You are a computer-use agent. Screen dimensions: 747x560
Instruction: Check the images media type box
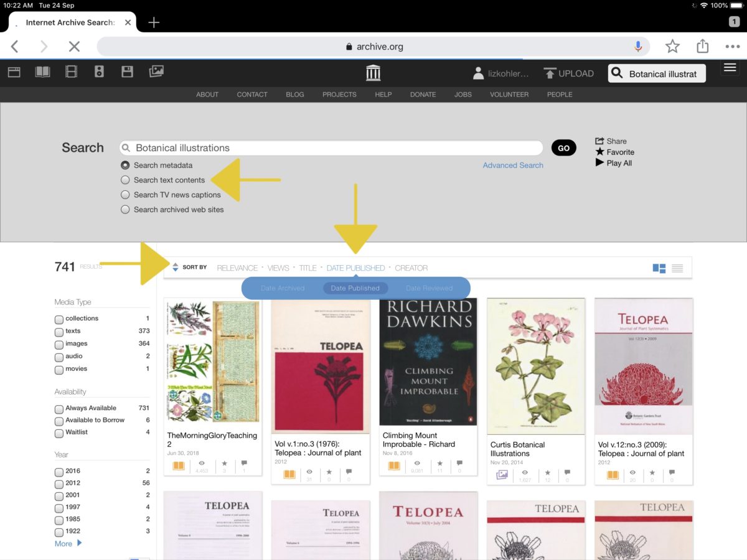(59, 344)
